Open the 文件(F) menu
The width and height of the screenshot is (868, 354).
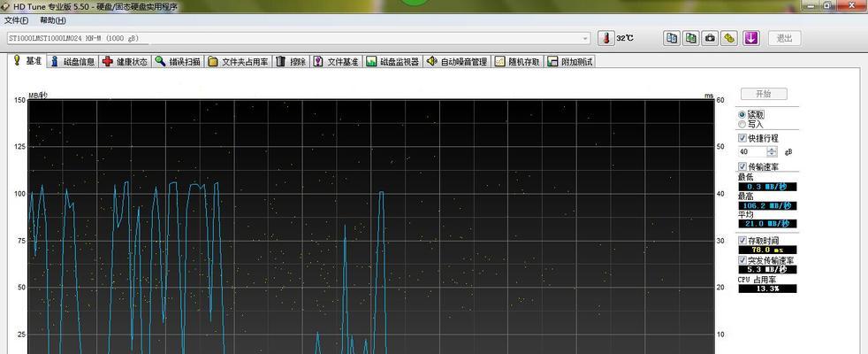[16, 20]
